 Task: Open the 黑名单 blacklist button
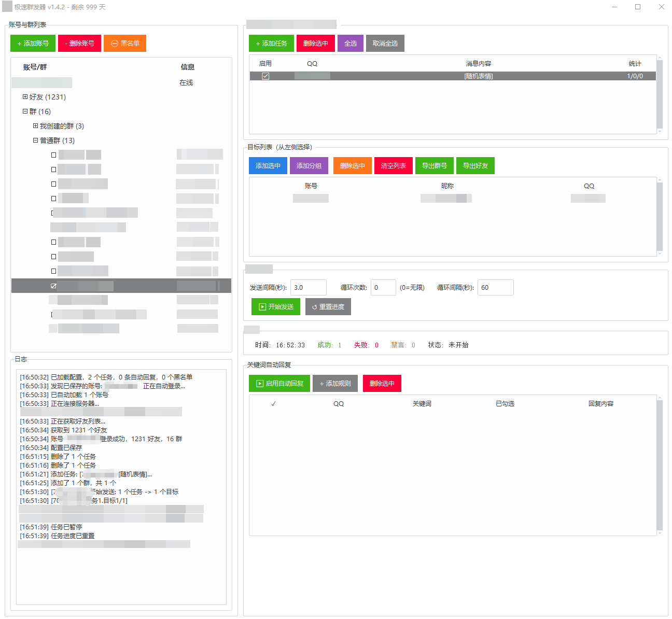125,44
